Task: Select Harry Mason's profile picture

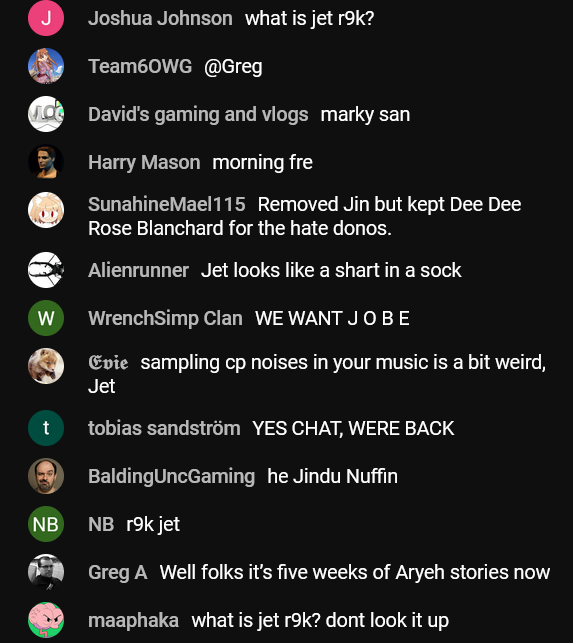Action: [46, 162]
